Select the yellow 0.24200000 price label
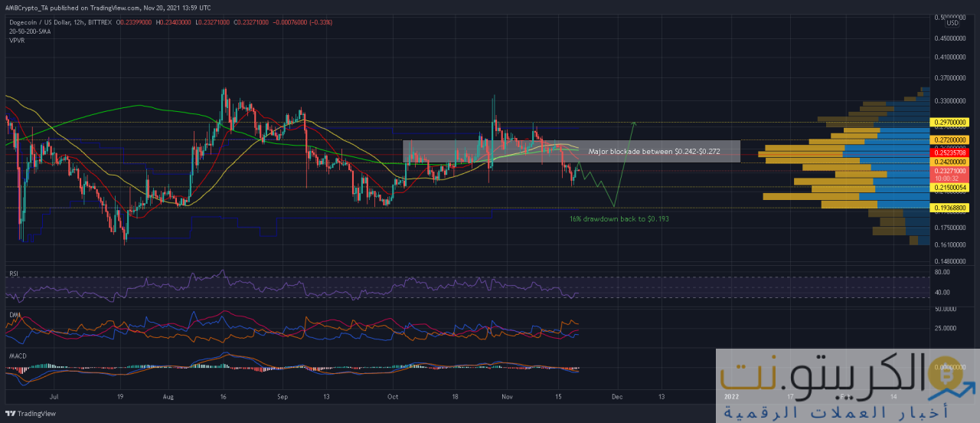980x423 pixels. point(951,162)
